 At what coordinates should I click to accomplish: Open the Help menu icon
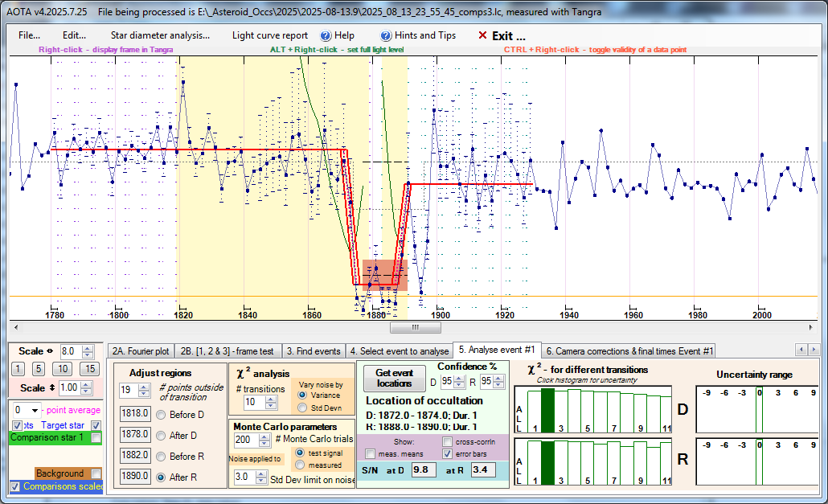coord(326,35)
